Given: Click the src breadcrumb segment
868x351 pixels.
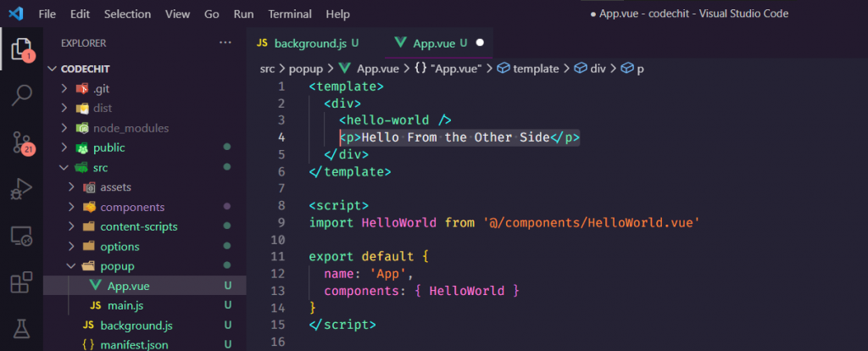Looking at the screenshot, I should tap(265, 69).
